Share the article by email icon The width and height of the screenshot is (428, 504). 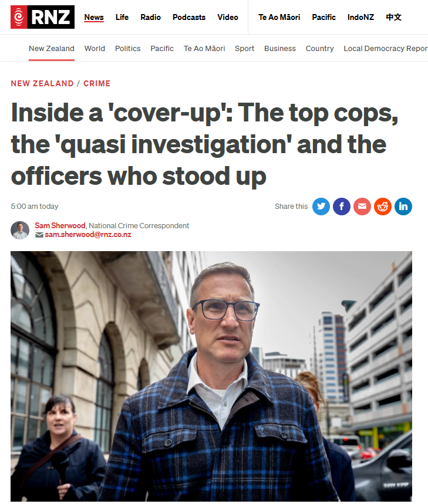362,207
